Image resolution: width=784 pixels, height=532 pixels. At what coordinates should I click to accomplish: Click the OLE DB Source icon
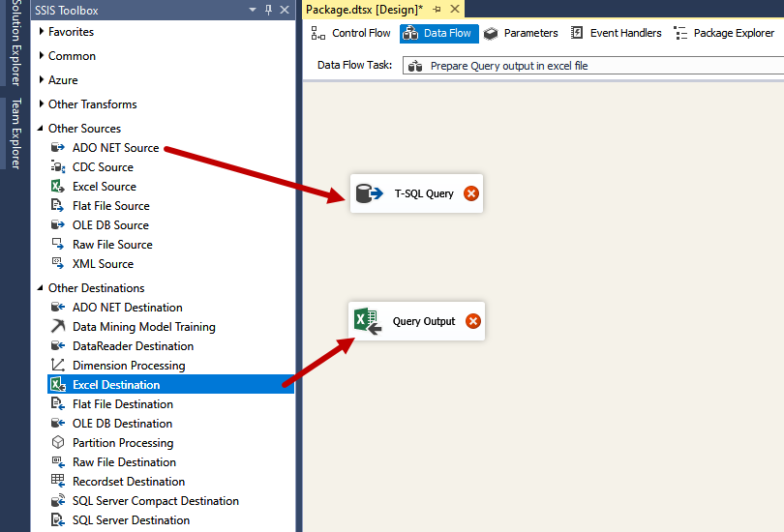(58, 224)
